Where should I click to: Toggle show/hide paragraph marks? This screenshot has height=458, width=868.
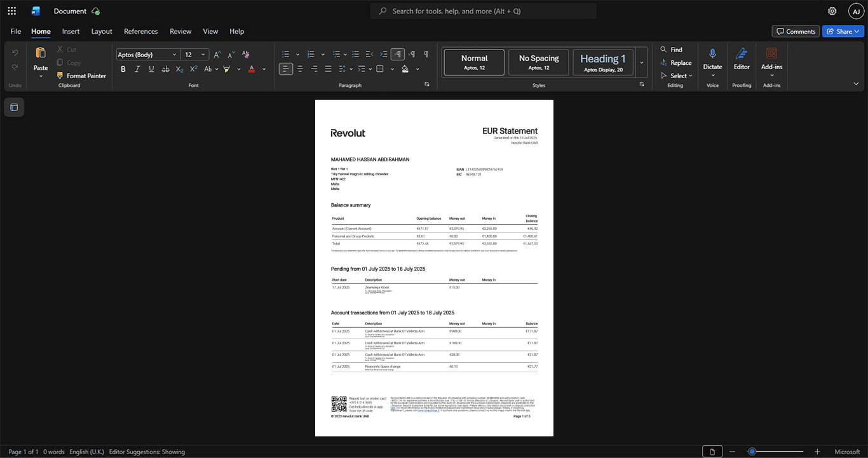tap(426, 55)
